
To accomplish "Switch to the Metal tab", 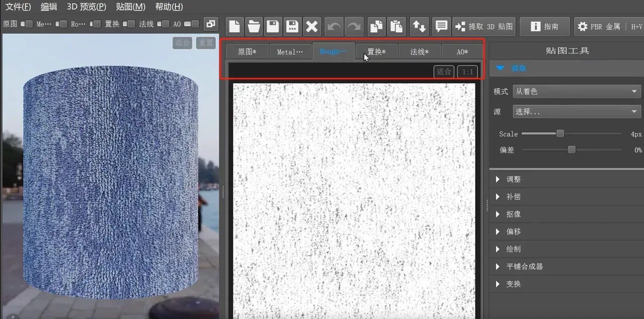I will (x=290, y=51).
